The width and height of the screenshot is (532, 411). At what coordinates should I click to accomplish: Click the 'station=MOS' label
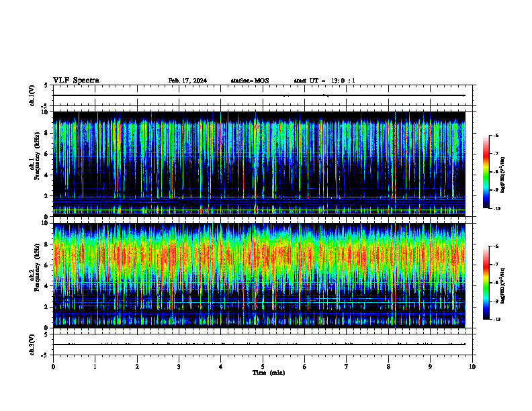coord(250,81)
